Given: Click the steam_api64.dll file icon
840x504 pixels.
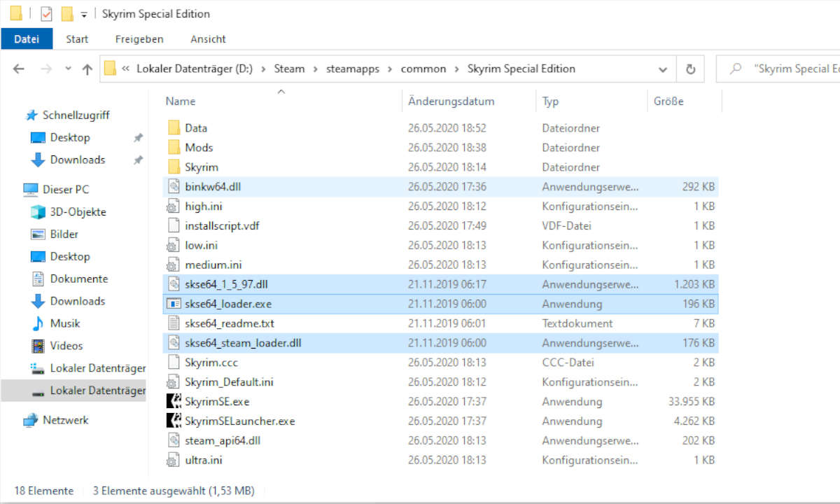Looking at the screenshot, I should (x=174, y=441).
